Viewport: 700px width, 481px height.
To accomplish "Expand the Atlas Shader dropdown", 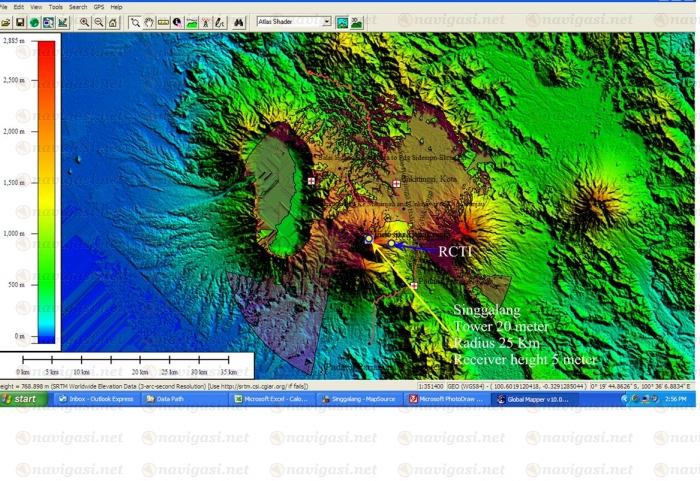I will coord(327,21).
